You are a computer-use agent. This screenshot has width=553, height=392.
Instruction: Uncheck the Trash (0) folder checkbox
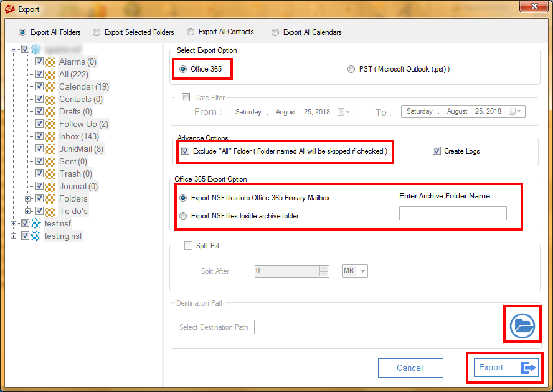point(39,174)
